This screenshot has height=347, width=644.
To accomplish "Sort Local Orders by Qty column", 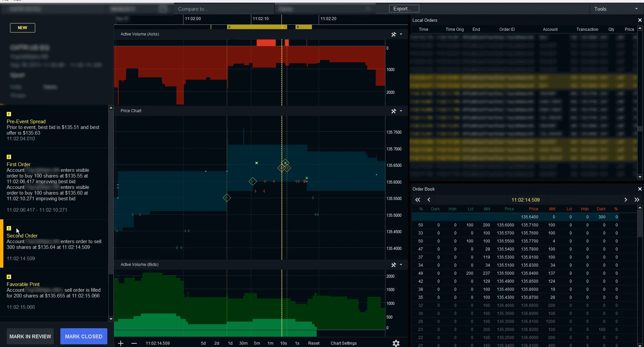I will click(x=611, y=29).
